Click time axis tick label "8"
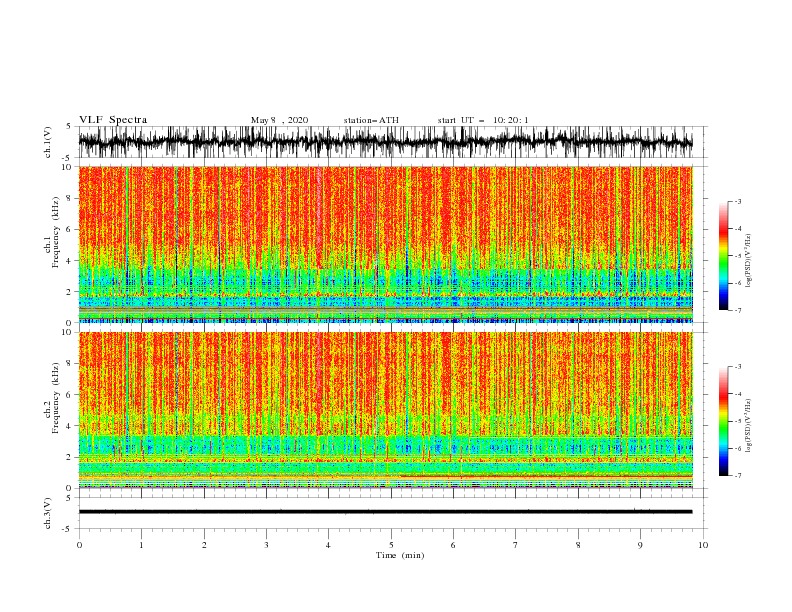Image resolution: width=792 pixels, height=612 pixels. tap(578, 545)
